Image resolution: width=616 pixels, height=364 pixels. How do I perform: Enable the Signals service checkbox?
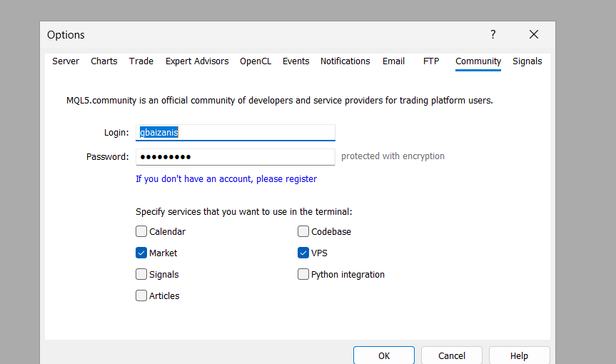(141, 274)
